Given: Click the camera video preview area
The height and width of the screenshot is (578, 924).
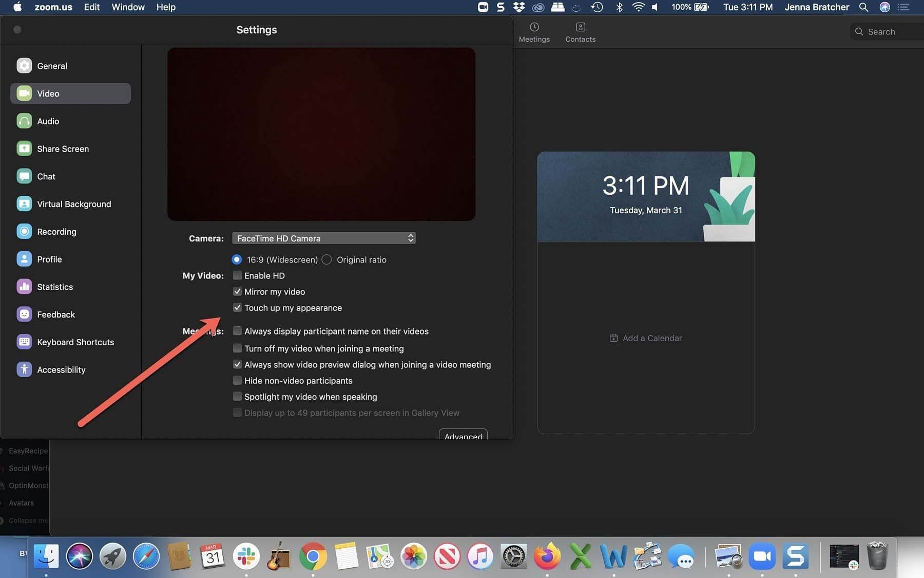Looking at the screenshot, I should pos(321,134).
